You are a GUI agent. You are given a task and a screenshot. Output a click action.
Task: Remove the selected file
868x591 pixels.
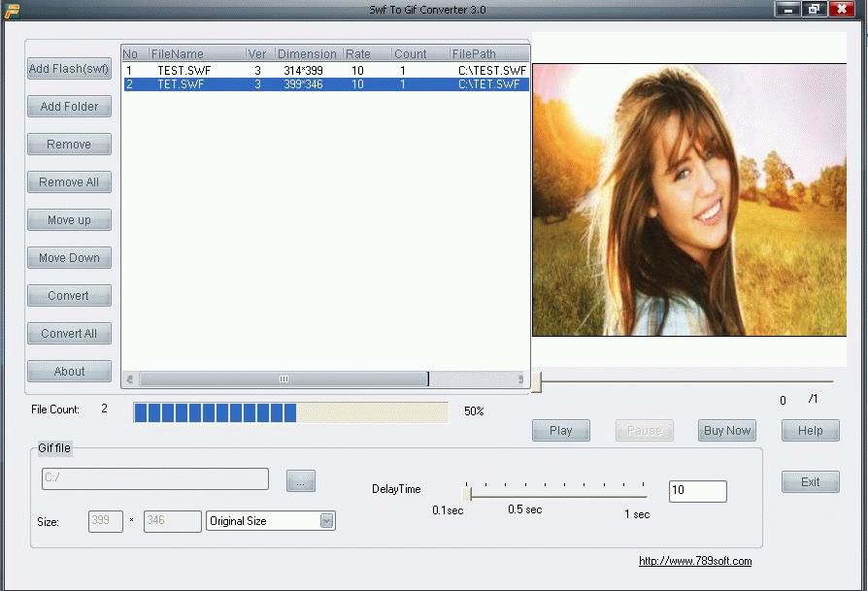69,145
